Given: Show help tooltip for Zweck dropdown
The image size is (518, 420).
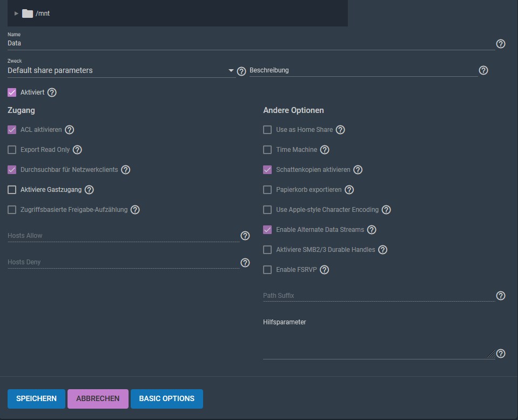Looking at the screenshot, I should [x=241, y=71].
